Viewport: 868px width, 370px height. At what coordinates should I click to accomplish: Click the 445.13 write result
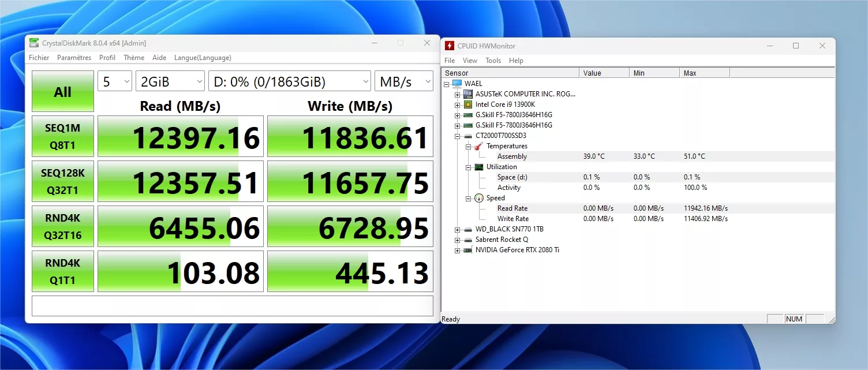pos(350,271)
